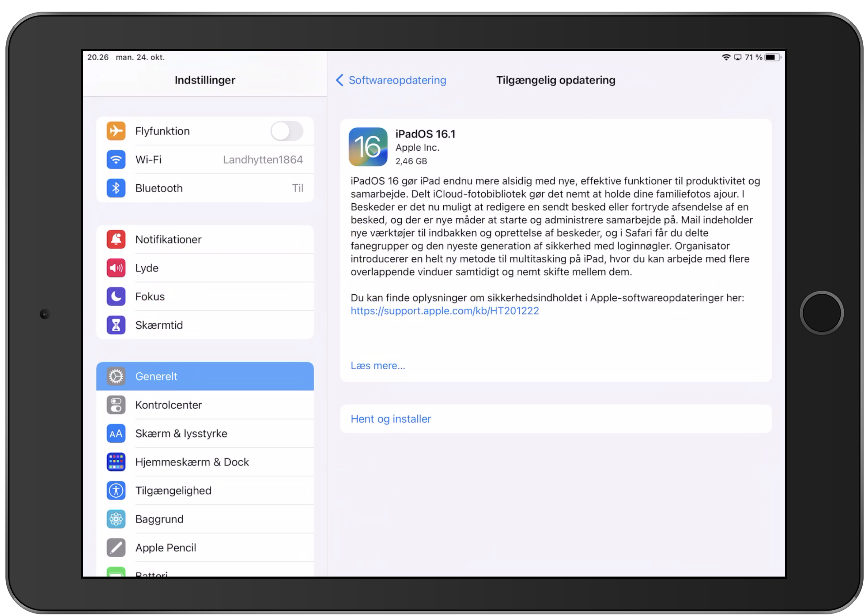
Task: Tap the Bluetooth settings icon
Action: pyautogui.click(x=116, y=188)
